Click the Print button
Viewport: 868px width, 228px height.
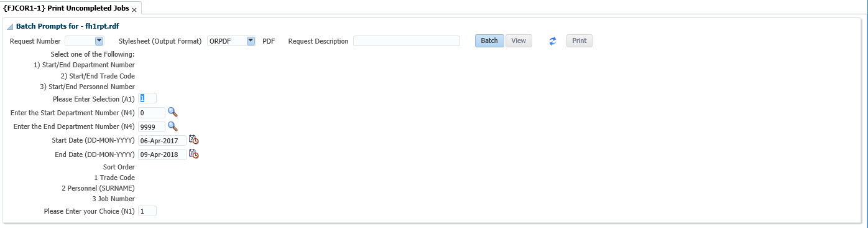(579, 41)
